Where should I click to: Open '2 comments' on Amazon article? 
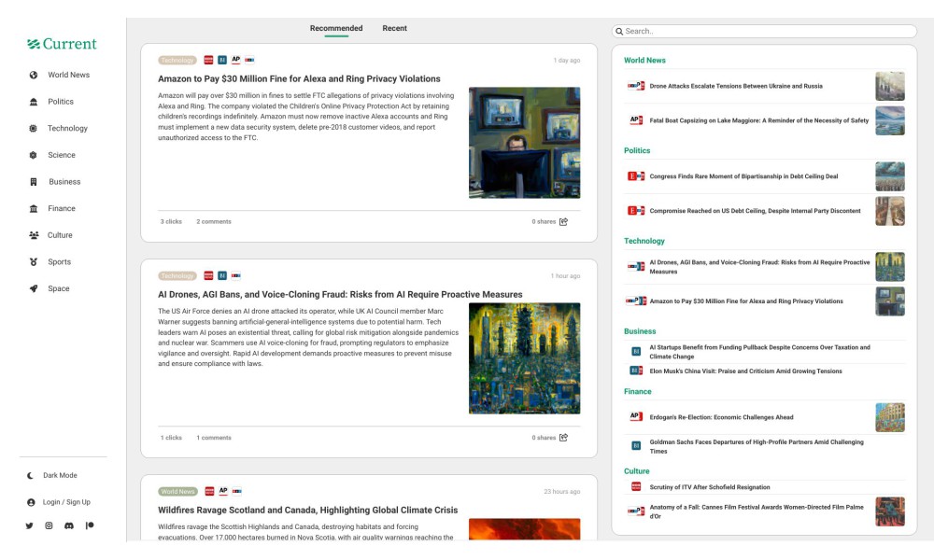pos(214,222)
